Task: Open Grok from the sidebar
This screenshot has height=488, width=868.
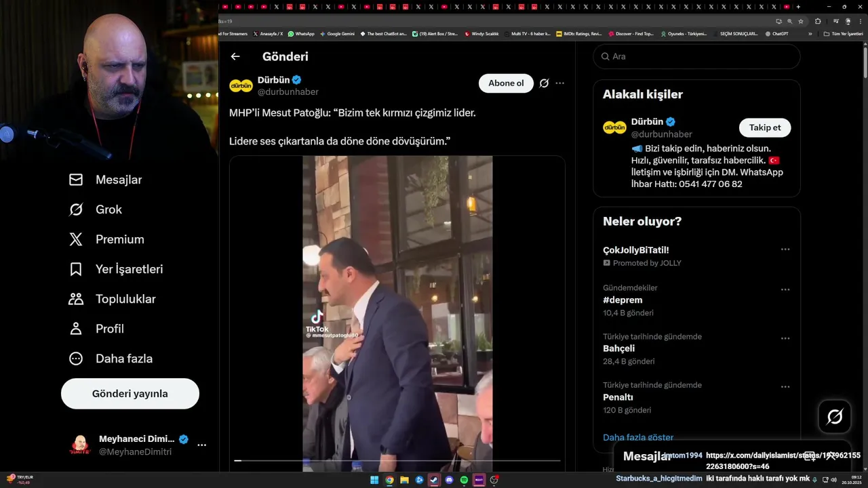Action: [96, 209]
